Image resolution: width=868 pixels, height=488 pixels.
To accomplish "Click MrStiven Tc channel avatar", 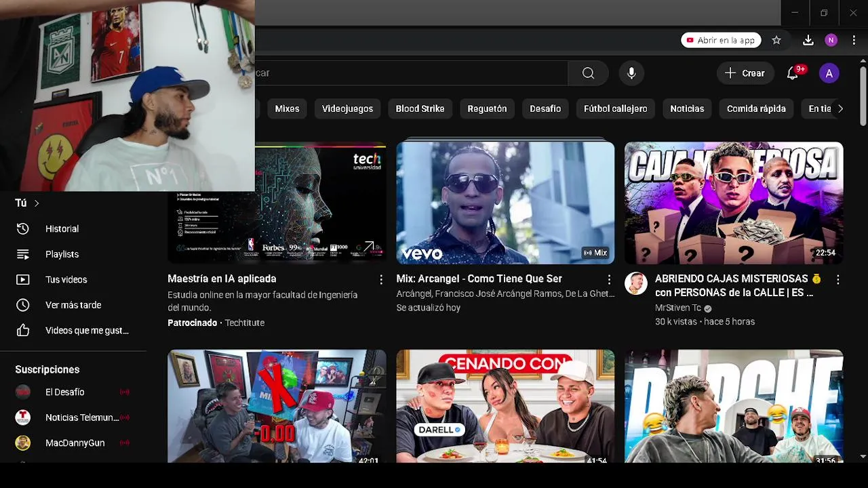I will tap(636, 284).
